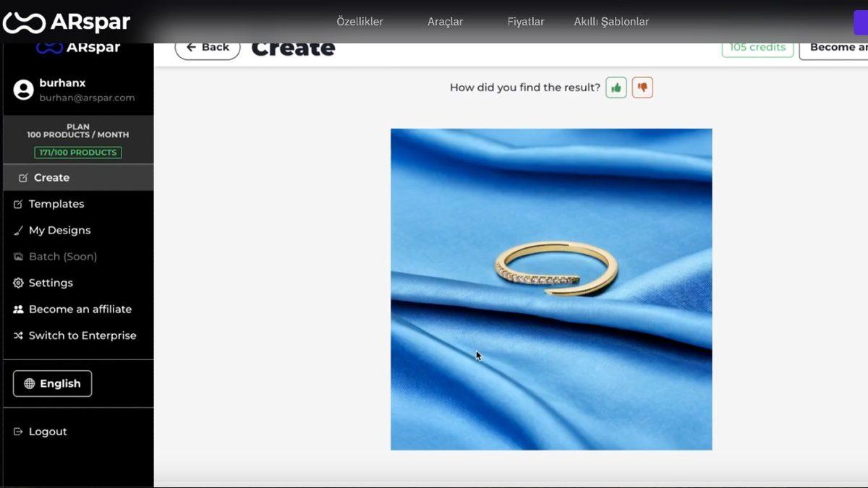The image size is (868, 488).
Task: Open Akıllı Şablonlar in top navigation
Action: click(x=611, y=22)
